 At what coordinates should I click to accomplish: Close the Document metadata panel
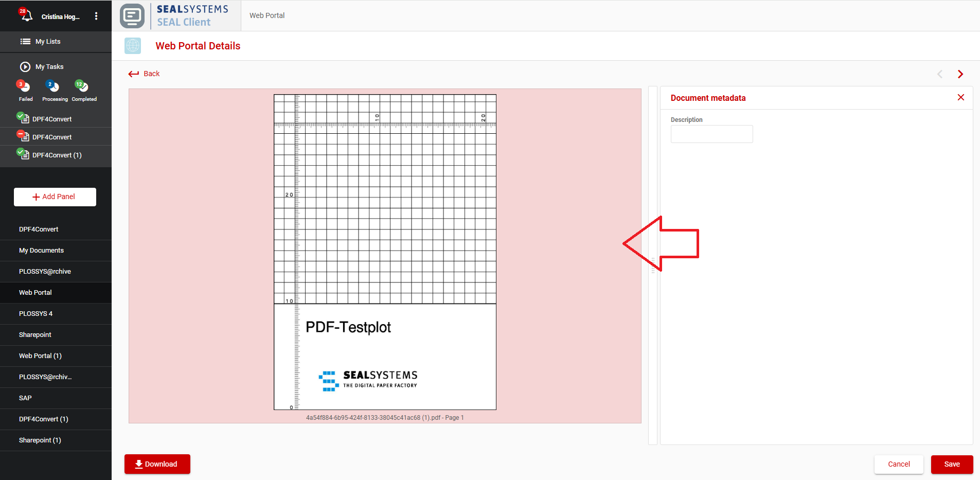coord(960,97)
